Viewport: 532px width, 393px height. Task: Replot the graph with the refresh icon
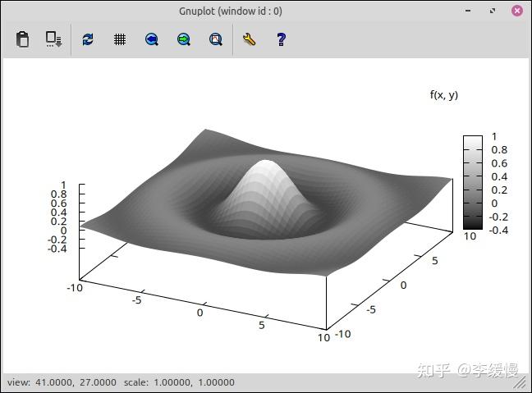point(88,39)
